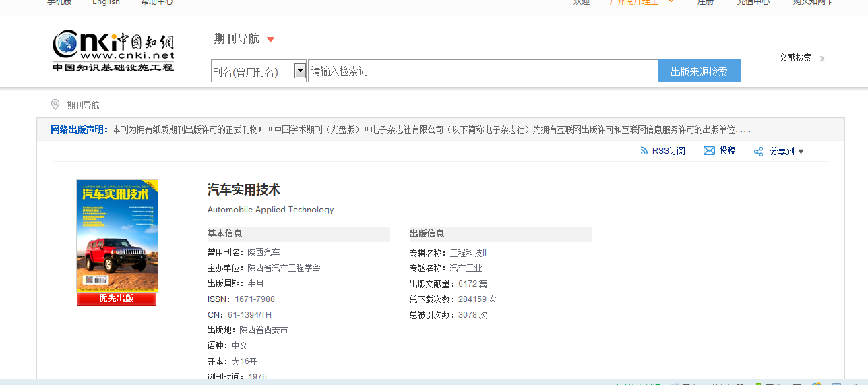Click the 期刊导航 heading near search
Viewport: 868px width, 385px height.
(237, 39)
